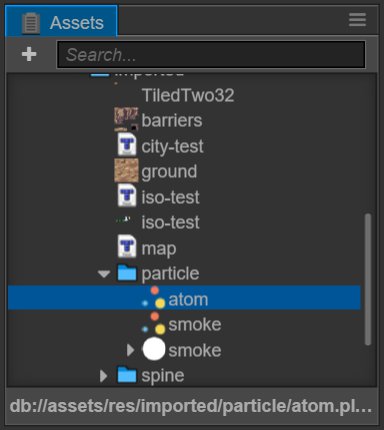Click the spine folder icon
The height and width of the screenshot is (430, 384).
(127, 375)
